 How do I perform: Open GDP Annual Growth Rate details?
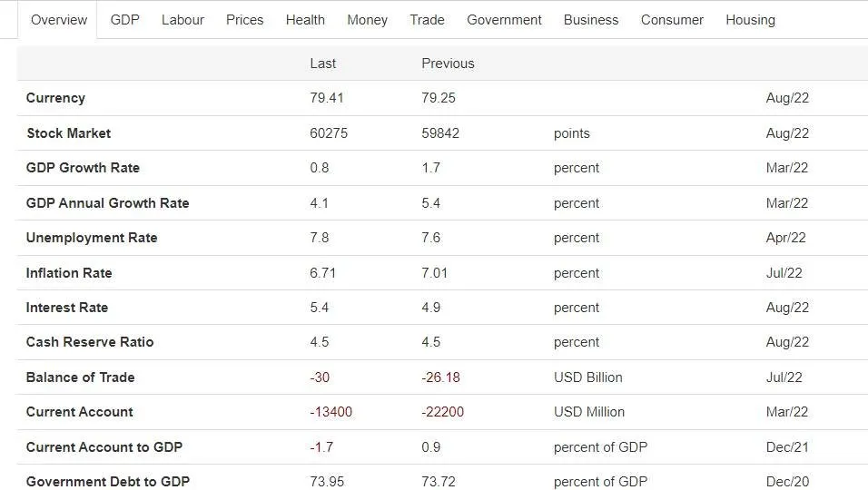pos(107,203)
